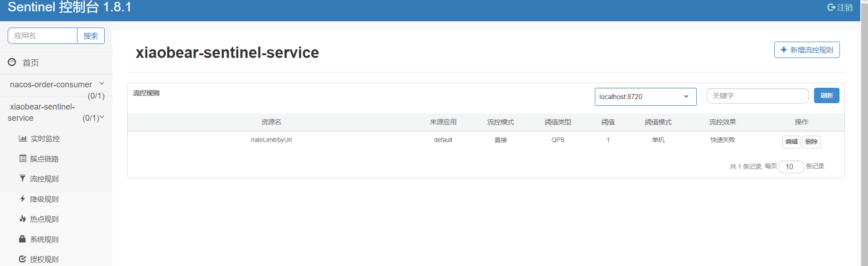
Task: Click the home dashboard icon
Action: point(12,62)
